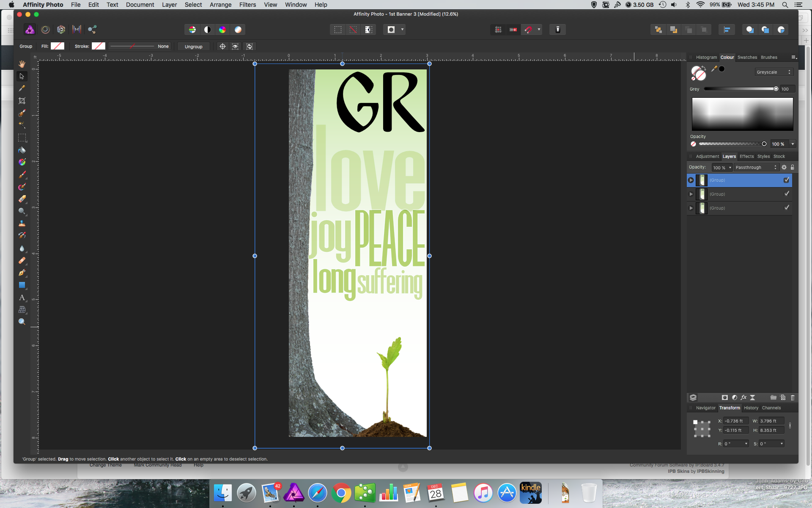This screenshot has height=508, width=812.
Task: Click the Add Adjustment icon in Layers panel
Action: [x=735, y=398]
